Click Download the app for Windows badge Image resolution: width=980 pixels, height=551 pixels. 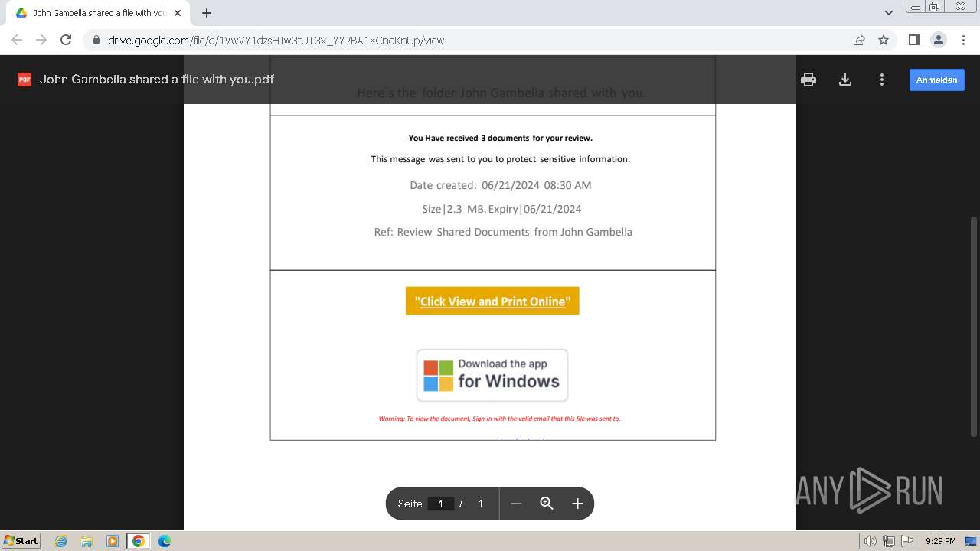coord(492,375)
